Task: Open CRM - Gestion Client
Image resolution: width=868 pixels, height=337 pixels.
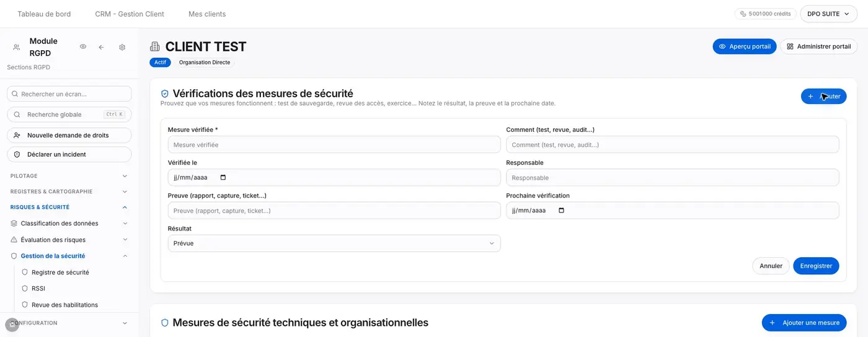Action: pos(130,14)
